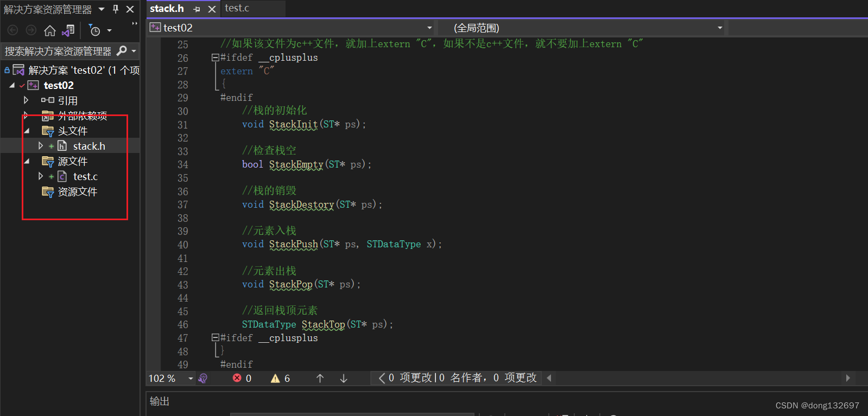Go to previous issue with up arrow

320,378
